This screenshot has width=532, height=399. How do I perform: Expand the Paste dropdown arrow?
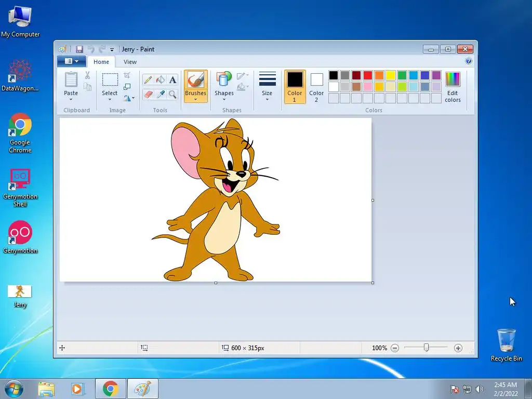pyautogui.click(x=71, y=99)
